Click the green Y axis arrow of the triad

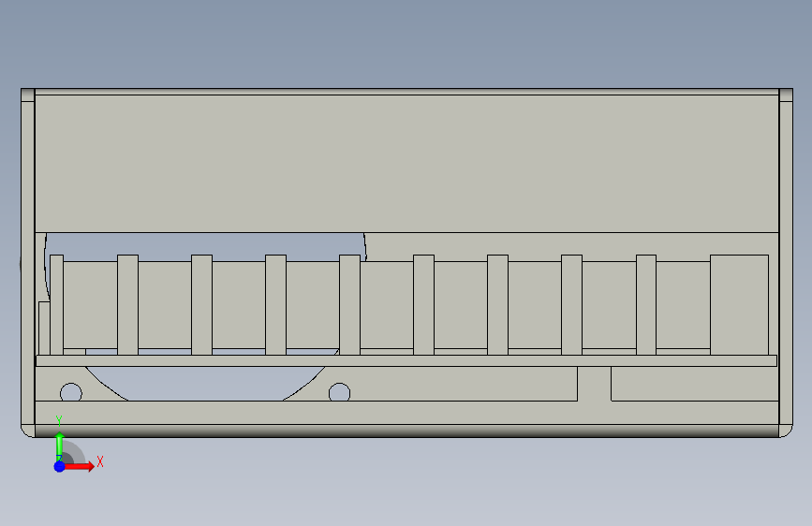pyautogui.click(x=60, y=446)
